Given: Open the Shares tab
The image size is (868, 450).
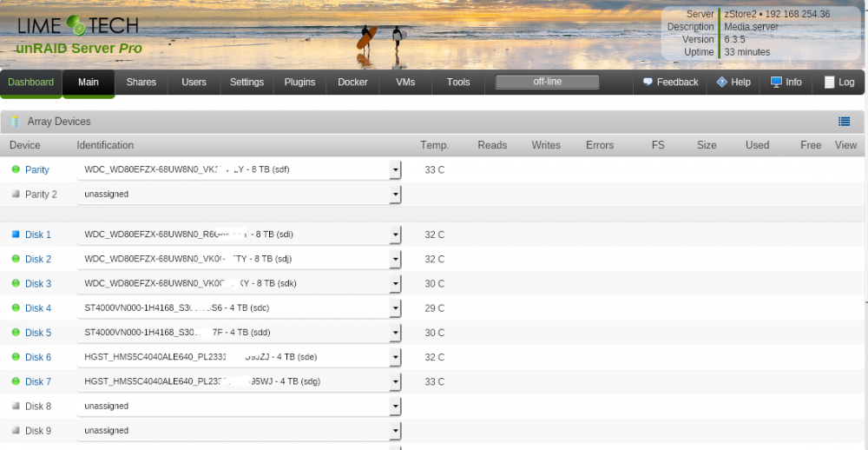Looking at the screenshot, I should tap(141, 82).
